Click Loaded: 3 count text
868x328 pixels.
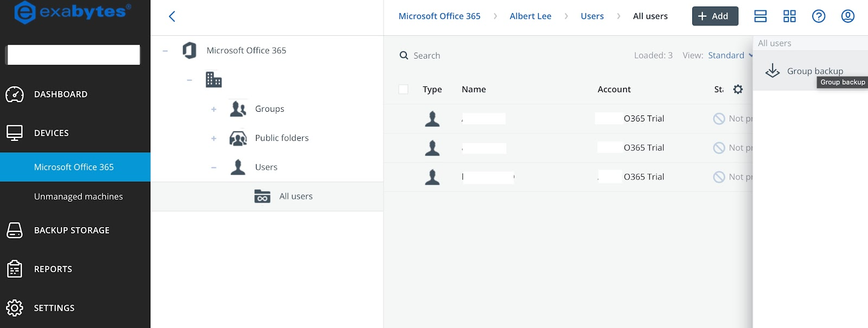[653, 55]
